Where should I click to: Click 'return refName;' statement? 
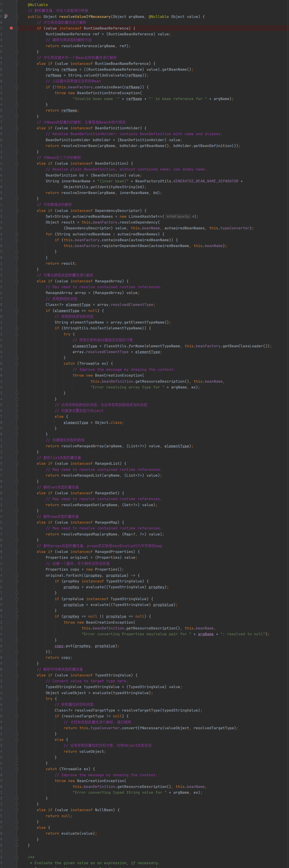pos(62,111)
